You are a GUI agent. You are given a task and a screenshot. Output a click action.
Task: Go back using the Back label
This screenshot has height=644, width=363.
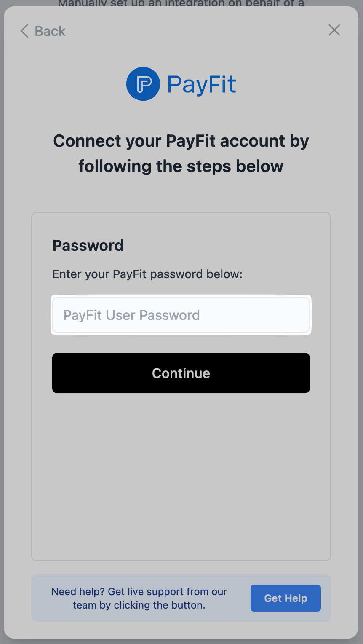pyautogui.click(x=50, y=31)
